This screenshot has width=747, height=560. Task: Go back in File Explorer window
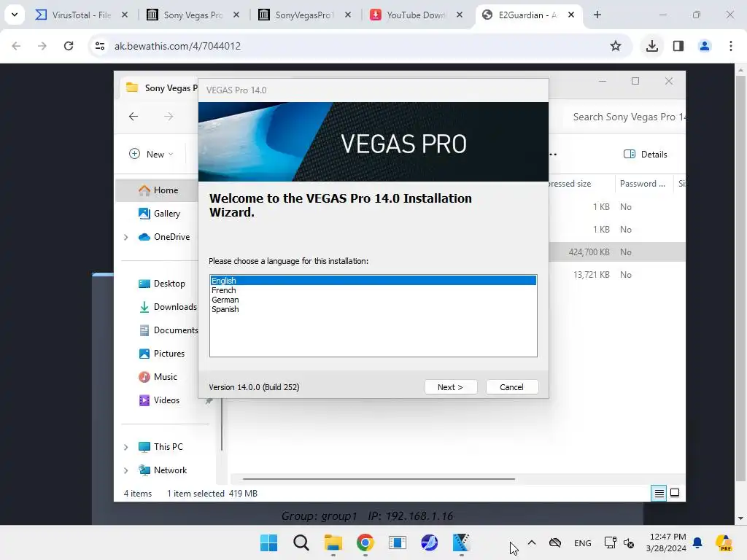tap(133, 116)
